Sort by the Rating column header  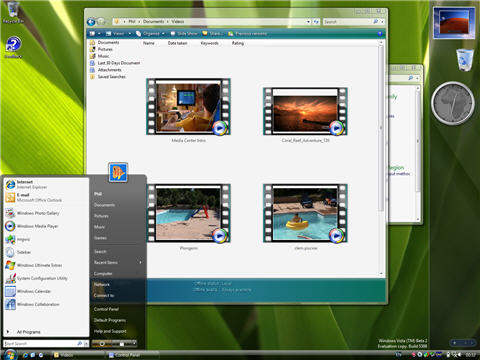pyautogui.click(x=238, y=43)
